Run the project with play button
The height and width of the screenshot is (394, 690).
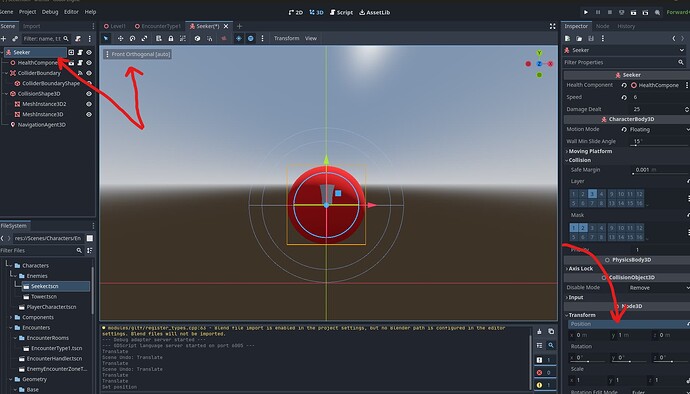[586, 12]
